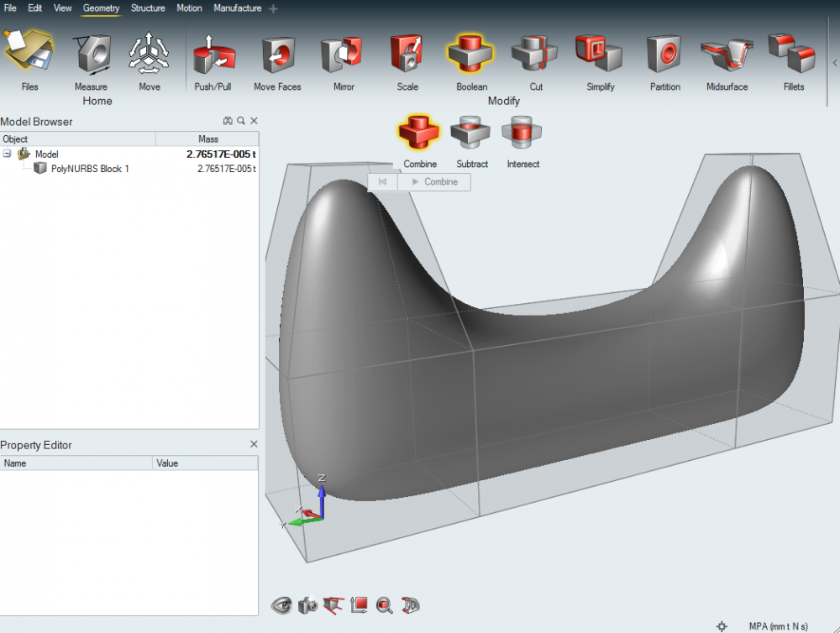The width and height of the screenshot is (840, 633).
Task: Select the Cut tool
Action: 534,54
